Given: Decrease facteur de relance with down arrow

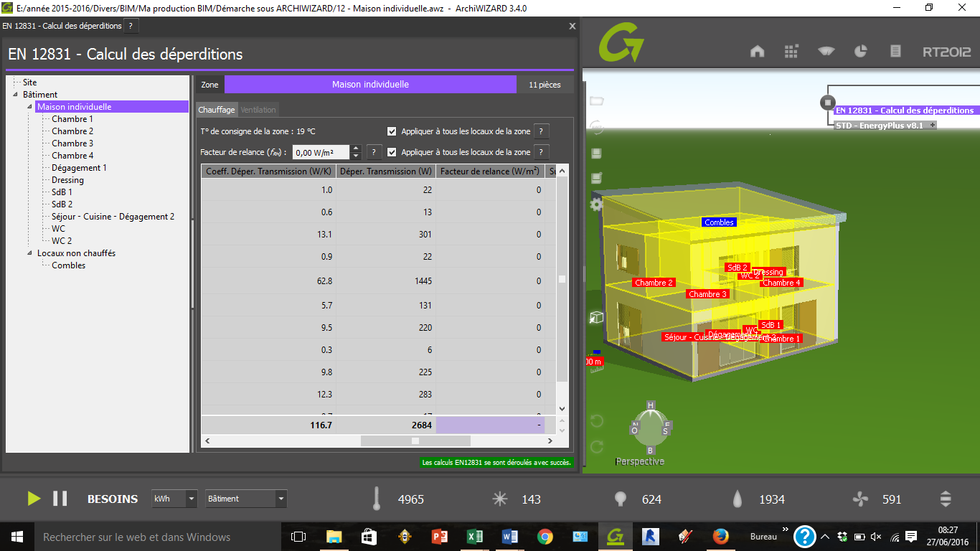Looking at the screenshot, I should (x=356, y=156).
